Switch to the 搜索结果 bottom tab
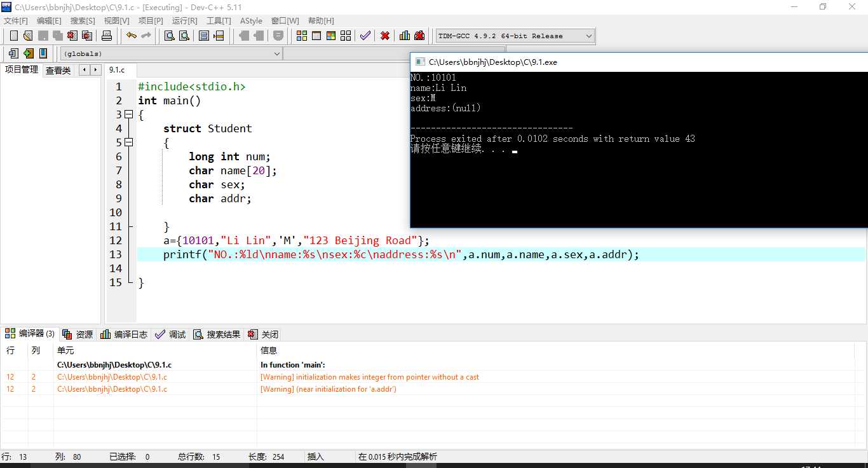 (x=217, y=334)
